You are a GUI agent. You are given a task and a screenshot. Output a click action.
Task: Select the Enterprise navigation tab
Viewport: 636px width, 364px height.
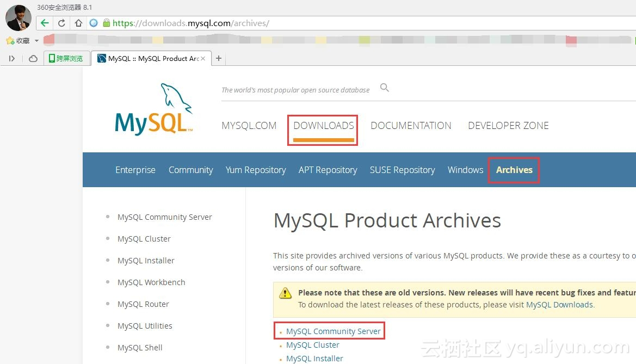pos(135,170)
